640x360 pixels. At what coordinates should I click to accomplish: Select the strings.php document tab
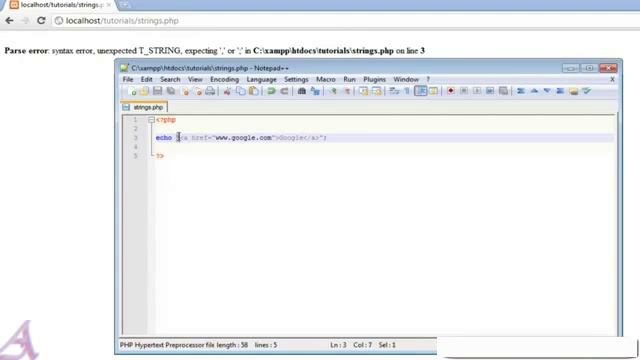coord(144,107)
